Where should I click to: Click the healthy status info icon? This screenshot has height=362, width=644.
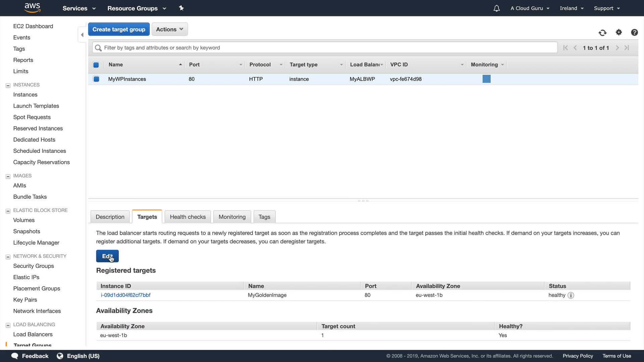pos(571,295)
